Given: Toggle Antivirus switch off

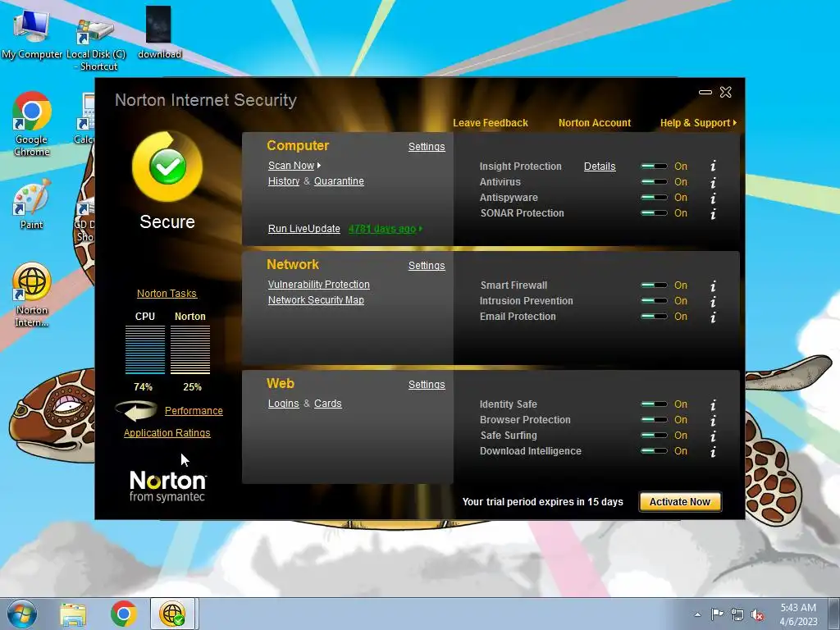Looking at the screenshot, I should coord(654,181).
